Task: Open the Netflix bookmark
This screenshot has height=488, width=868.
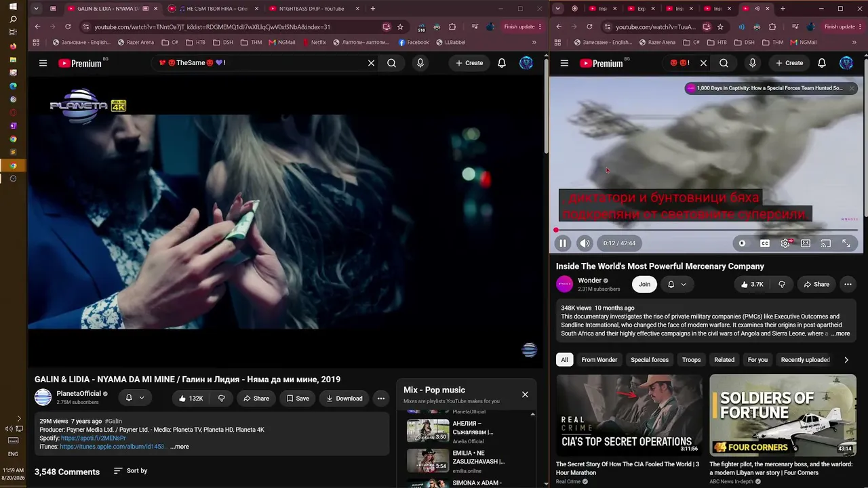Action: pos(313,42)
